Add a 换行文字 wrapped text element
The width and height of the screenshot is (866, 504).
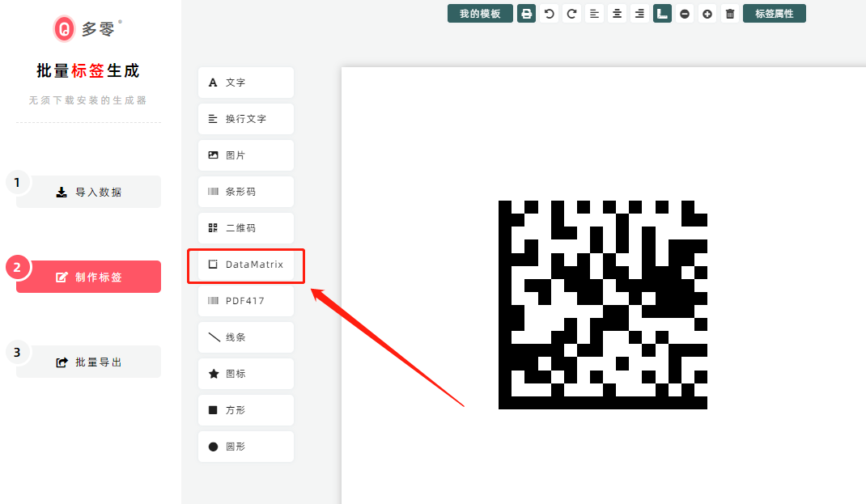tap(246, 119)
